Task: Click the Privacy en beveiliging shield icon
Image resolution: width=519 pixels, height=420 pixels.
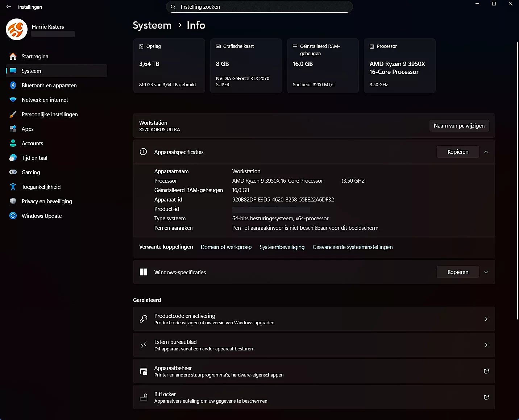Action: point(13,201)
